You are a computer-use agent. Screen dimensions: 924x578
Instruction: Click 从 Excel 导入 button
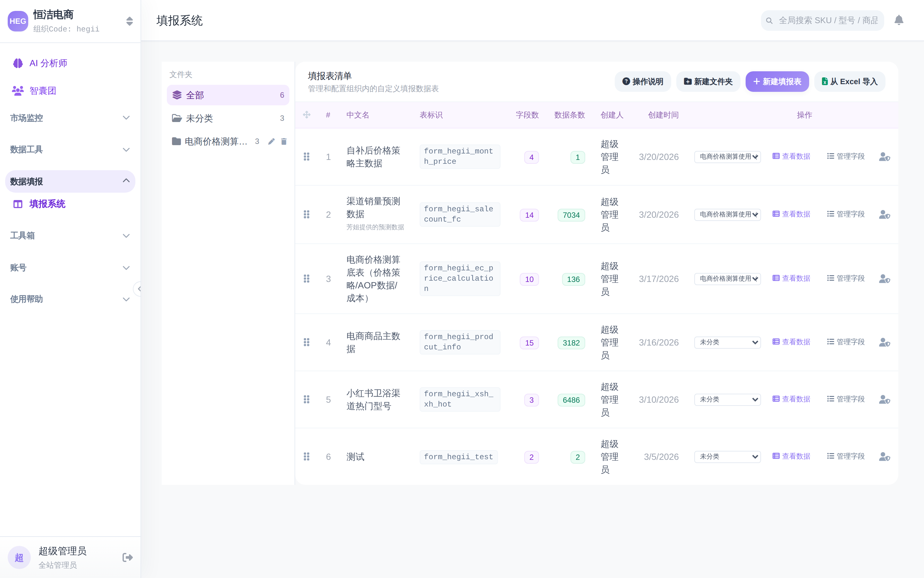(850, 82)
